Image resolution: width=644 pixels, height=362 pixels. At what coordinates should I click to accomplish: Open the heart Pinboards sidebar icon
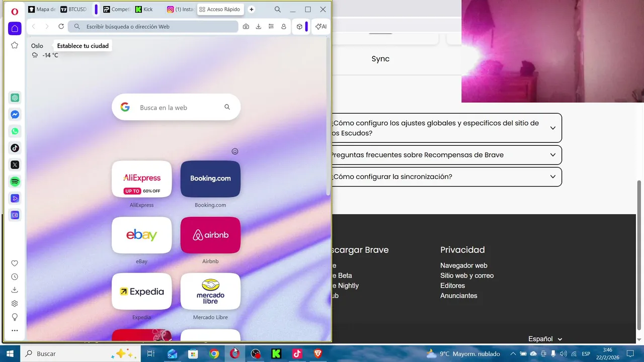[x=15, y=263]
